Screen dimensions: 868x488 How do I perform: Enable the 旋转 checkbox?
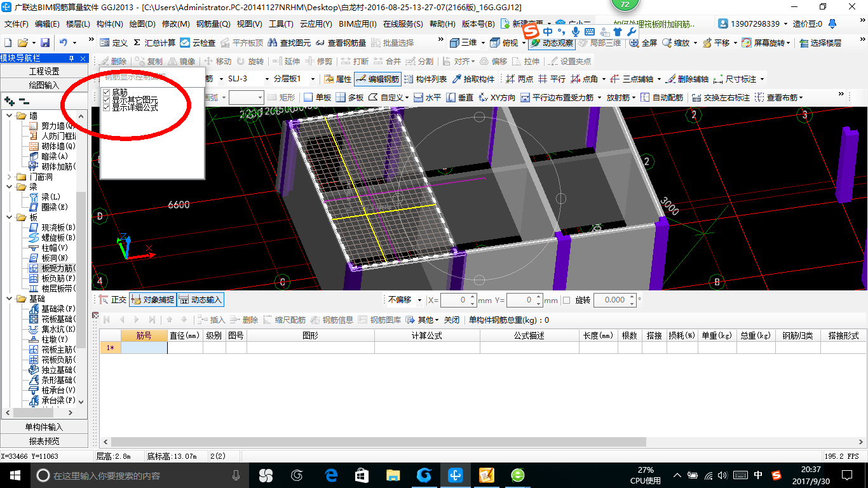pos(567,300)
